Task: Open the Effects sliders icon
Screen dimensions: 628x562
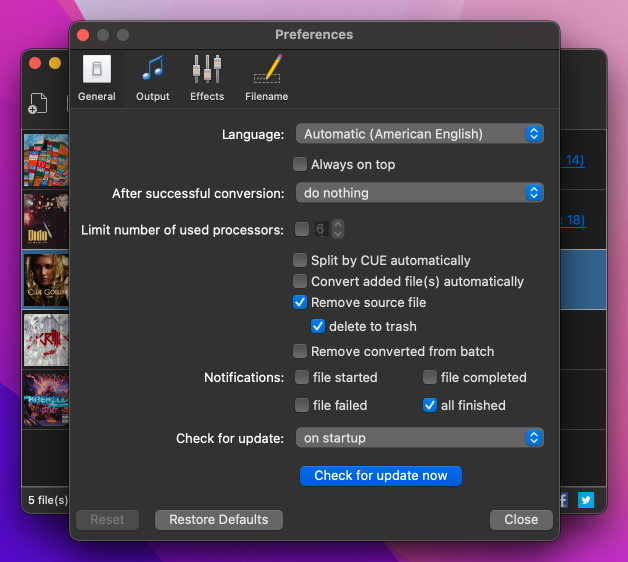Action: [207, 69]
